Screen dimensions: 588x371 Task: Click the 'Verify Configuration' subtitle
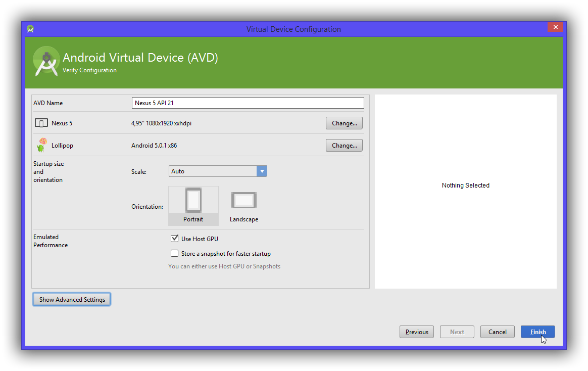tap(89, 70)
